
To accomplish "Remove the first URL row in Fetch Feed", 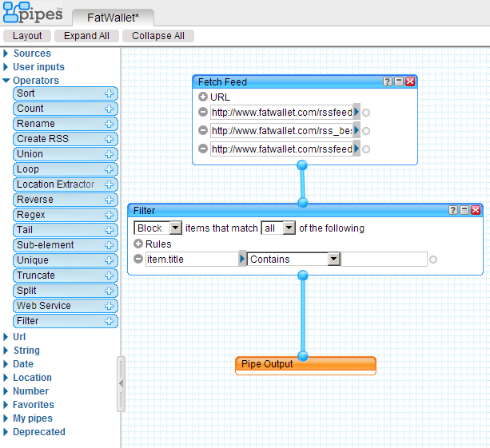I will (203, 112).
